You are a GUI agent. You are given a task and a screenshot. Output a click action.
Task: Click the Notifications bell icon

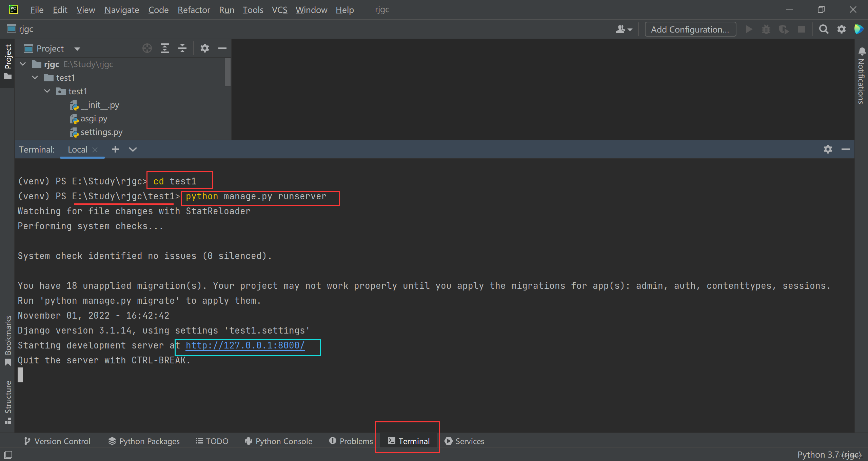863,52
